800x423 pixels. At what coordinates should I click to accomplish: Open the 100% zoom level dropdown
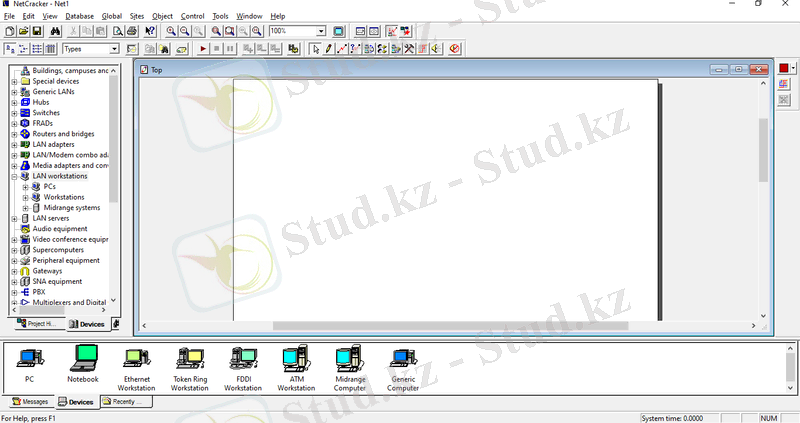321,31
